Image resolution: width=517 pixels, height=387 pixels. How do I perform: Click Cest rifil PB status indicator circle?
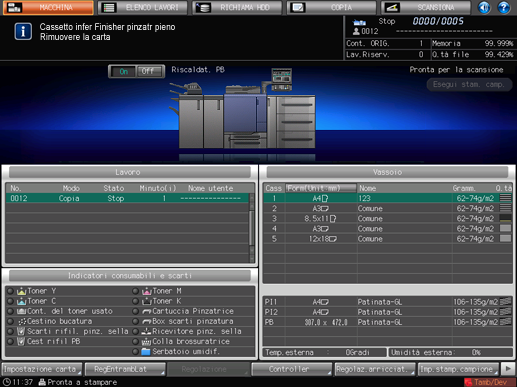[10, 341]
